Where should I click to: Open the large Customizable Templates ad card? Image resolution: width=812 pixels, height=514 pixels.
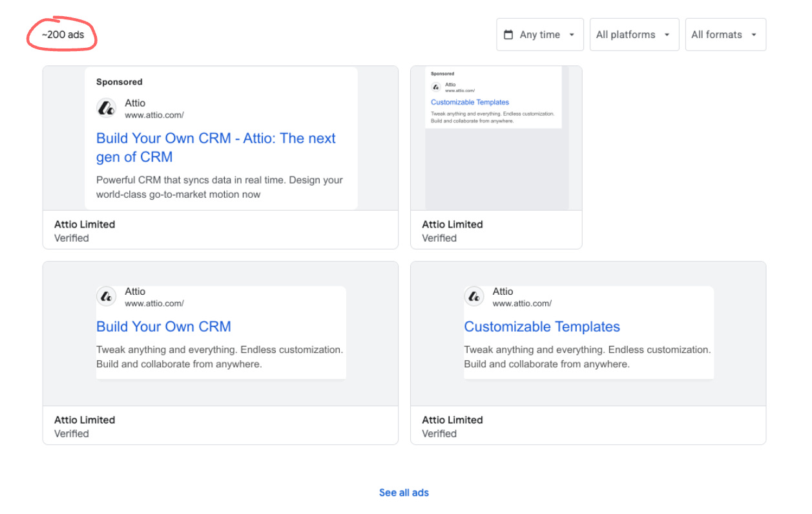point(588,353)
